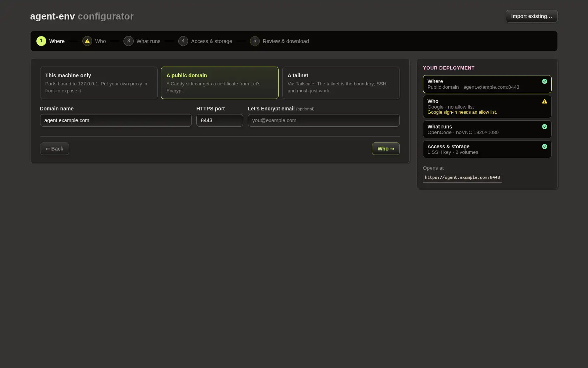This screenshot has width=588, height=368.
Task: Focus the Domain name input field
Action: tap(116, 120)
